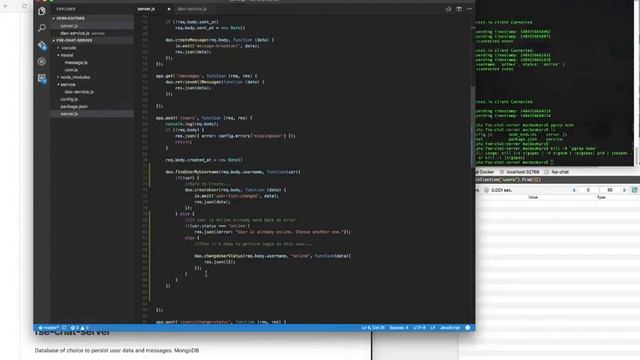Click the collection query input bar

tap(558, 180)
